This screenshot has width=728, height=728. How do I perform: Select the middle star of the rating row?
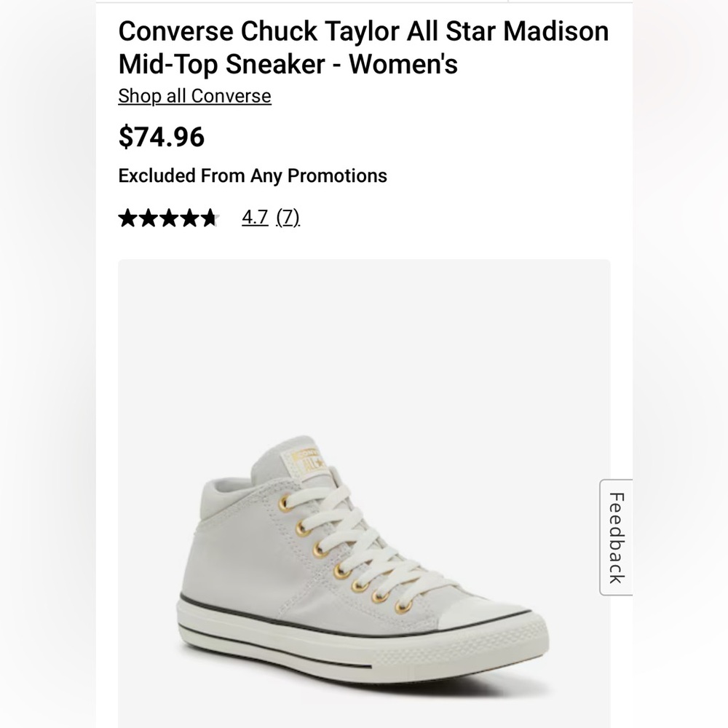169,217
